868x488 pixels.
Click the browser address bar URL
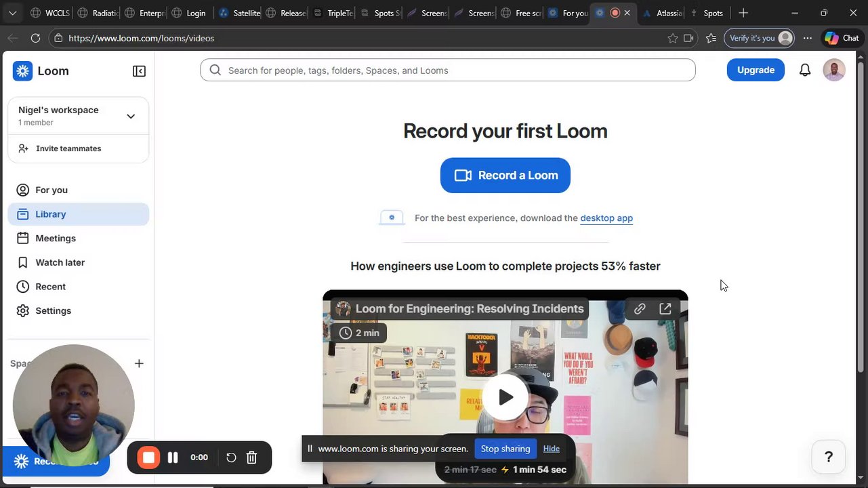pos(141,39)
